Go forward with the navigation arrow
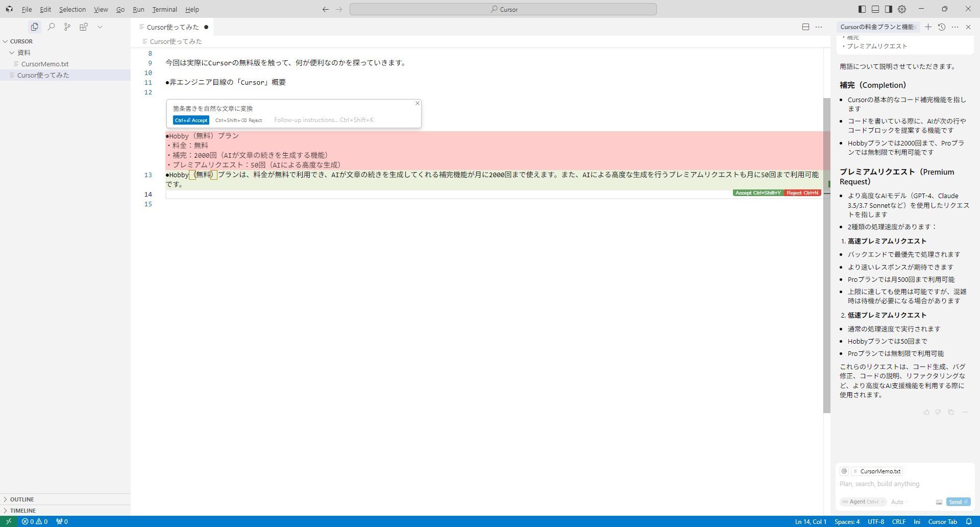This screenshot has width=980, height=527. click(x=339, y=9)
